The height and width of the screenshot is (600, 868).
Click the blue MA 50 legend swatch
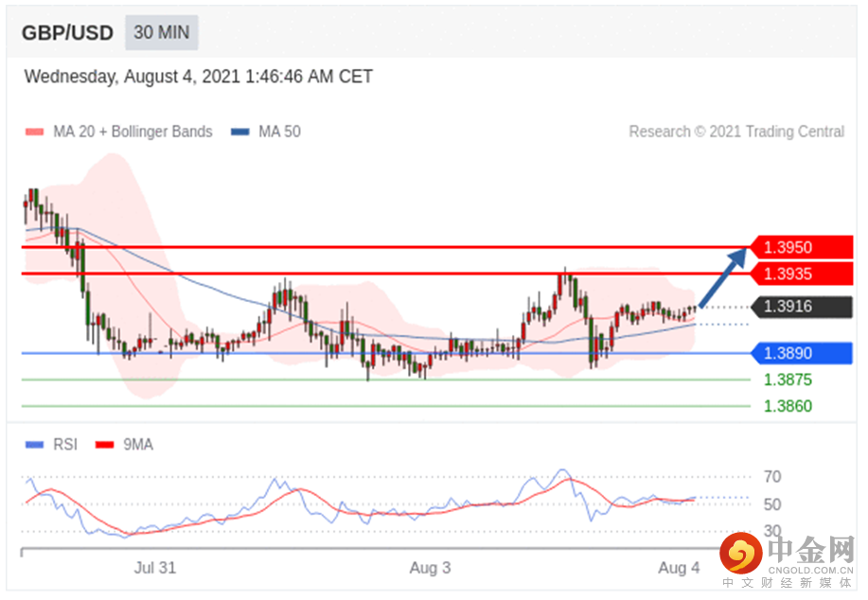click(240, 132)
